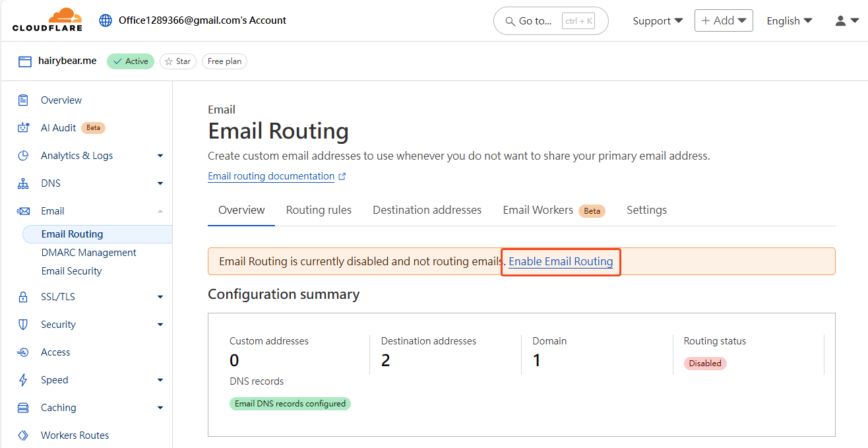Click the Security shield icon
This screenshot has height=448, width=868.
(23, 325)
